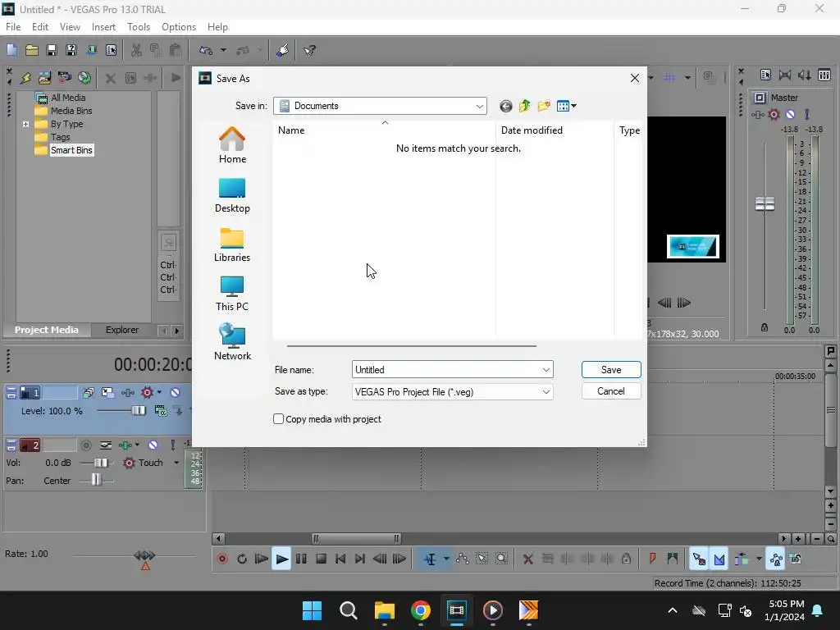Open the File name dropdown arrow
840x630 pixels.
546,370
